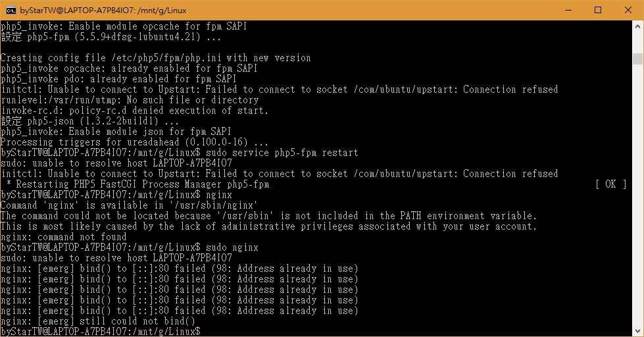Click the [ OK ] status text
The image size is (644, 337).
pos(611,184)
